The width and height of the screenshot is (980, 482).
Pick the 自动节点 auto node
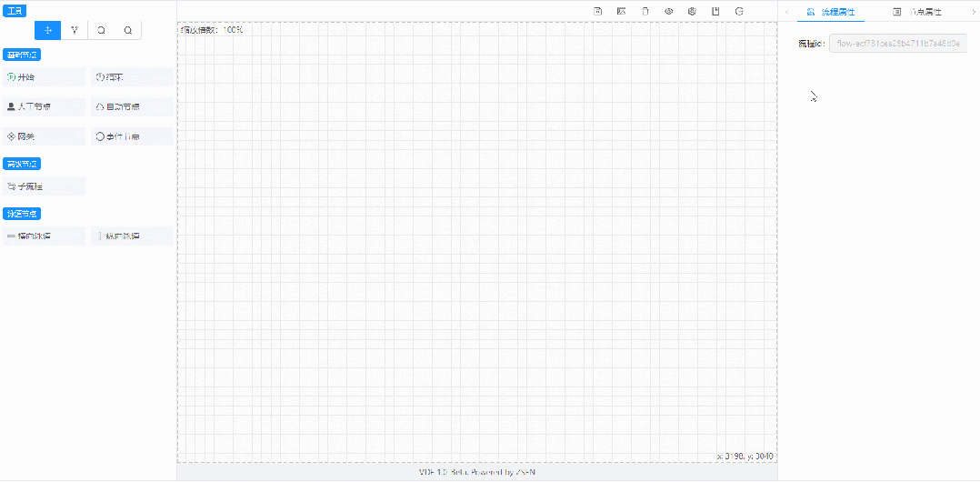[x=132, y=107]
